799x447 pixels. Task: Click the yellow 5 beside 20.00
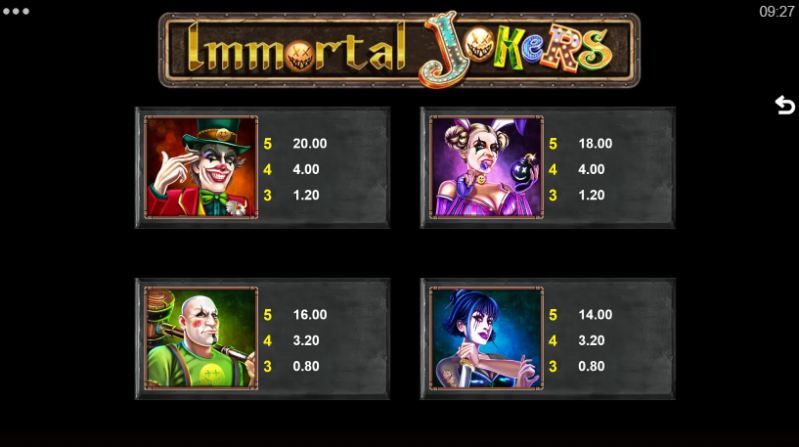tap(268, 144)
